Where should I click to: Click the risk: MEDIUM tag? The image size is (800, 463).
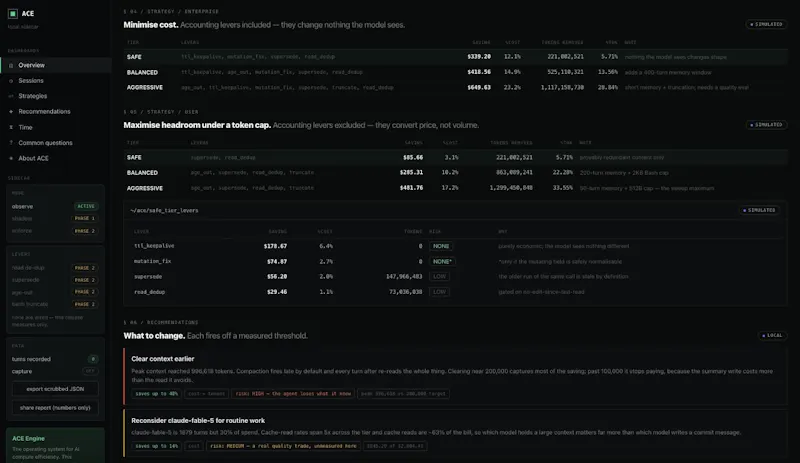click(x=283, y=446)
